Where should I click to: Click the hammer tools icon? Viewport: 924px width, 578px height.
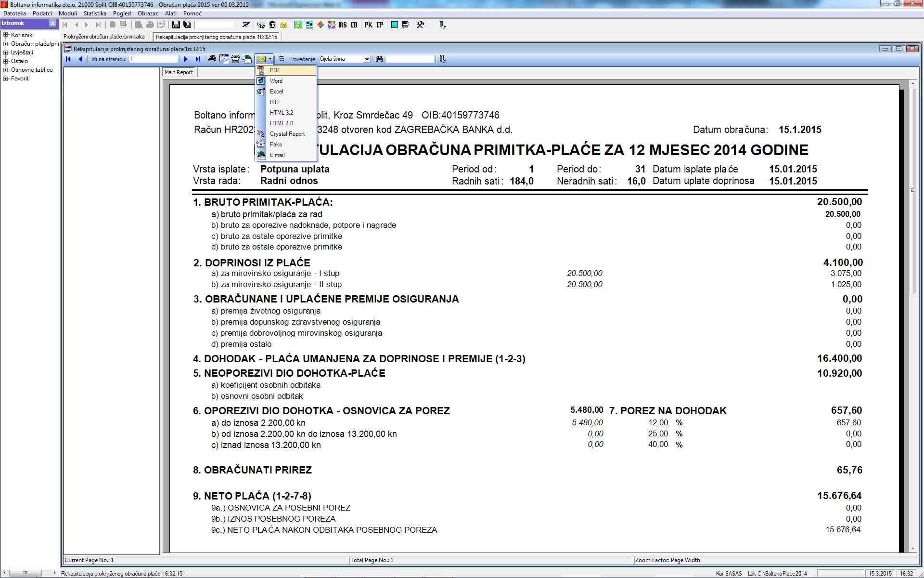point(420,25)
